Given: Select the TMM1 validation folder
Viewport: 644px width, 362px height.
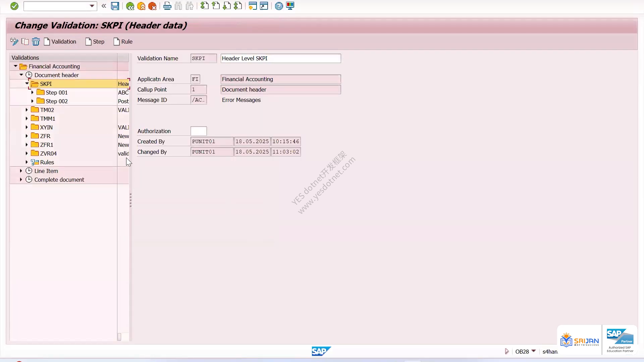Looking at the screenshot, I should point(48,119).
